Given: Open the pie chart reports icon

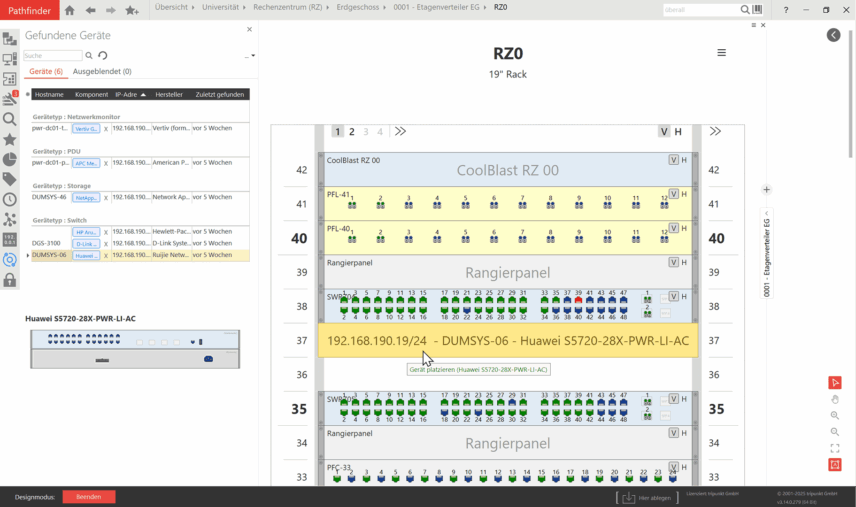Looking at the screenshot, I should point(10,159).
